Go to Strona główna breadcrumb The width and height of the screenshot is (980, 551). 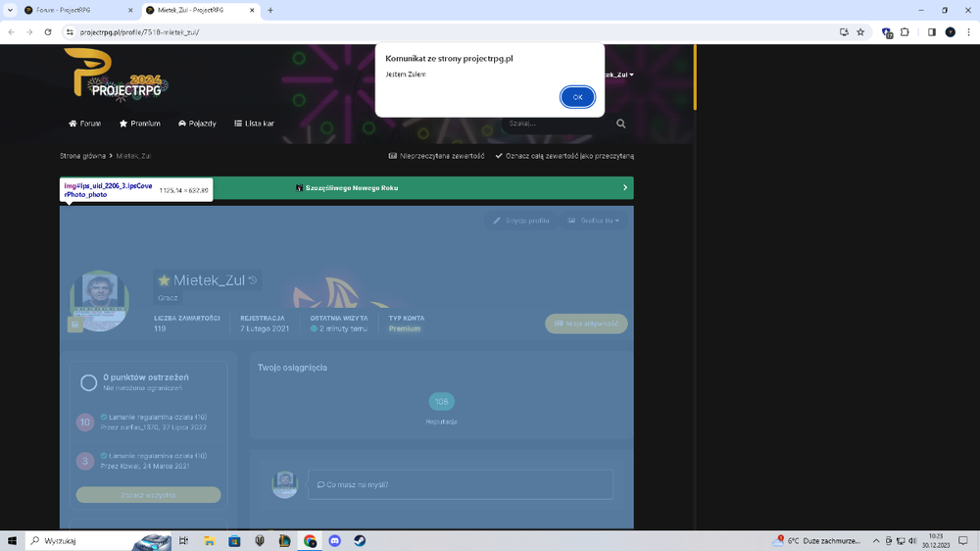click(82, 156)
